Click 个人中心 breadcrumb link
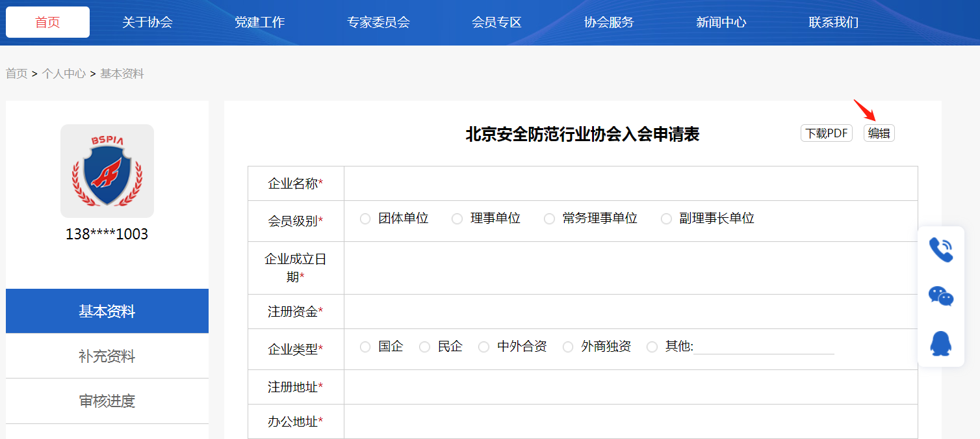 click(x=64, y=73)
